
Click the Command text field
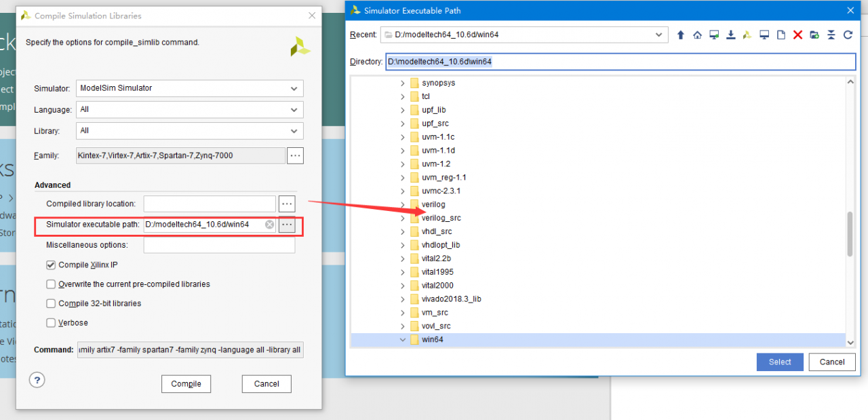(191, 350)
